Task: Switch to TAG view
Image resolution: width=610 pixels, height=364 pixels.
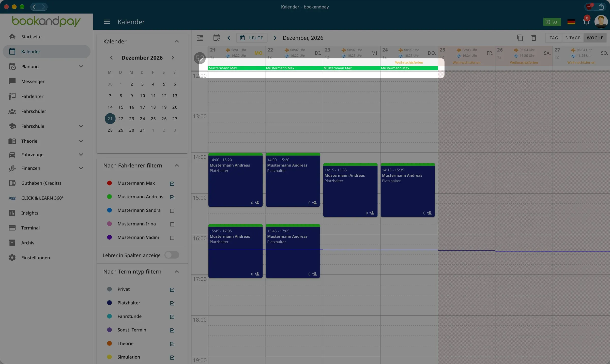Action: [554, 38]
